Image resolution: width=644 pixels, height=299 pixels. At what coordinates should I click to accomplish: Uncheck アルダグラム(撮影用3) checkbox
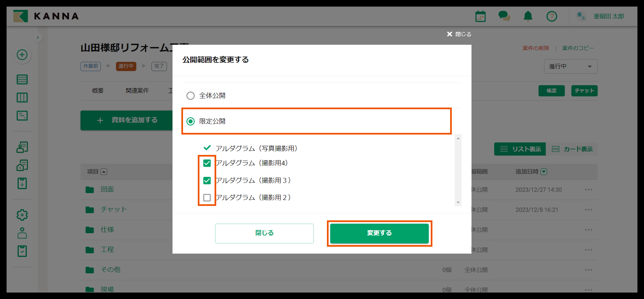207,180
